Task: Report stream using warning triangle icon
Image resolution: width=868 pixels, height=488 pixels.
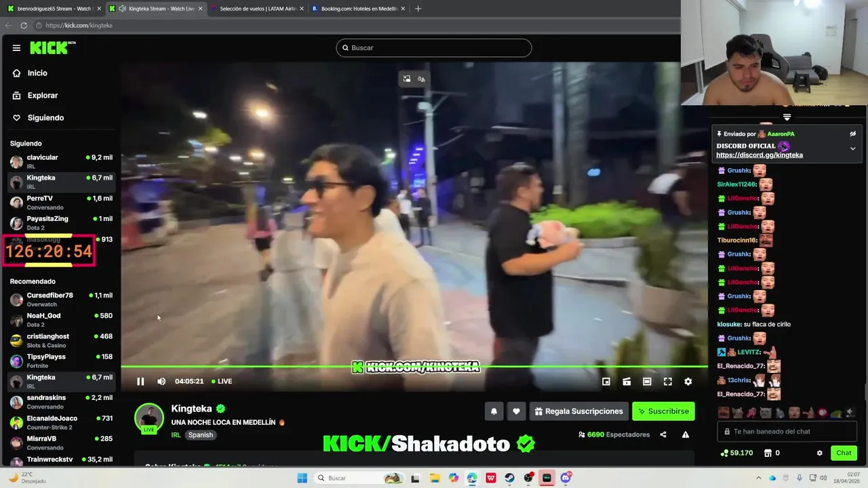Action: 686,434
